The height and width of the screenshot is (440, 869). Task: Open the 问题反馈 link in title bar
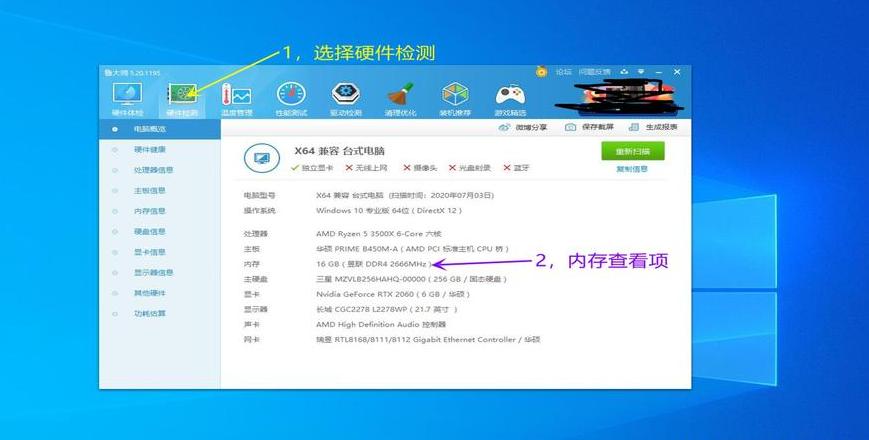(595, 72)
